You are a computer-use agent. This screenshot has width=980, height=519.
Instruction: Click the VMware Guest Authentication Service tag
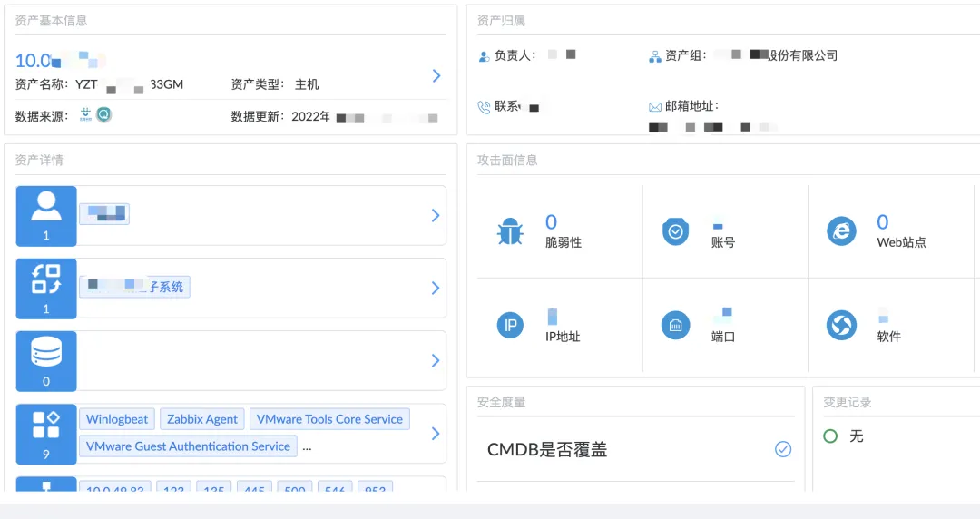coord(188,446)
